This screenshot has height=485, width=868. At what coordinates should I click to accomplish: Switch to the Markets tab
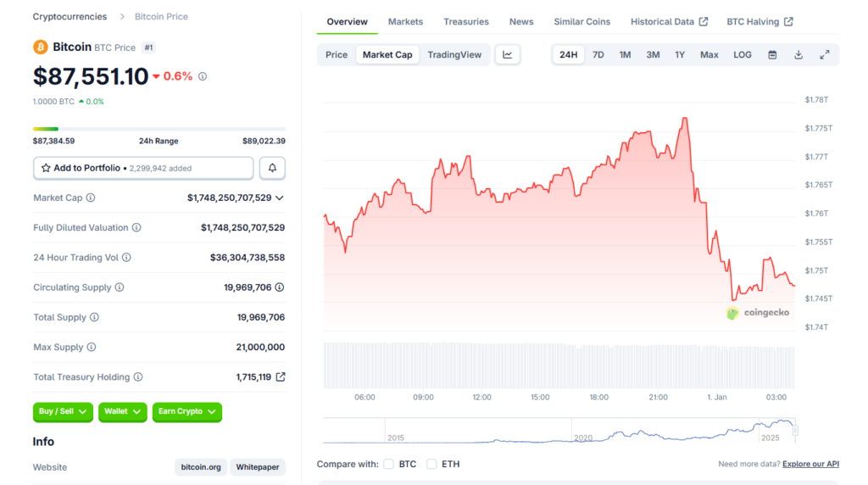click(x=405, y=22)
